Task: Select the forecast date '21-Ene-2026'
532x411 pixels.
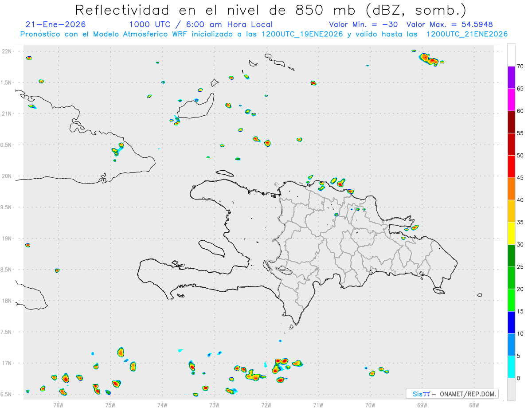Action: [56, 24]
